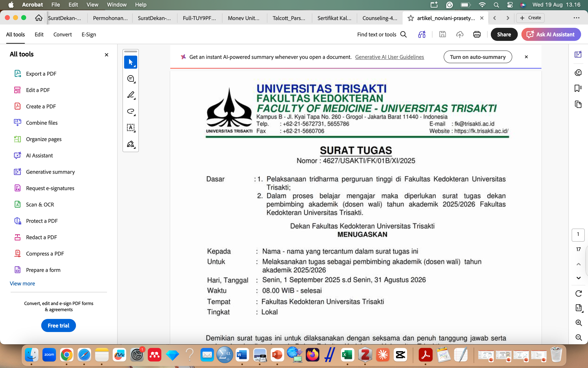Star the artikel_noviani tab as favorite

point(411,18)
